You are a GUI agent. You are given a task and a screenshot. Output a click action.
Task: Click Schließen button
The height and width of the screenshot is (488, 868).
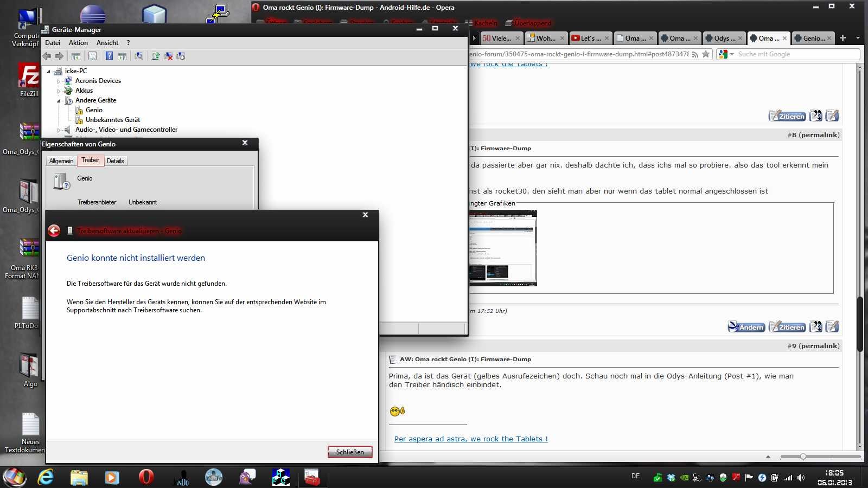350,452
